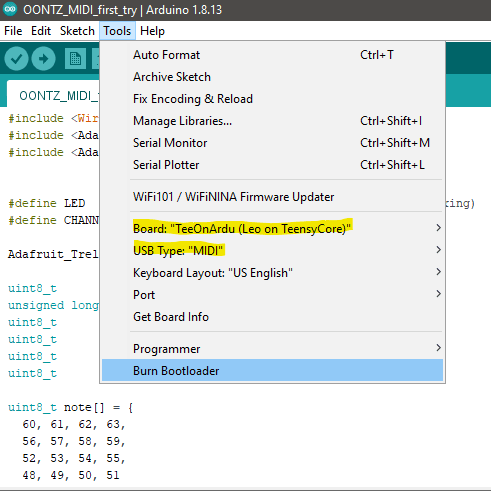
Task: Click code line '52, 53, 54, 55,'
Action: (74, 458)
